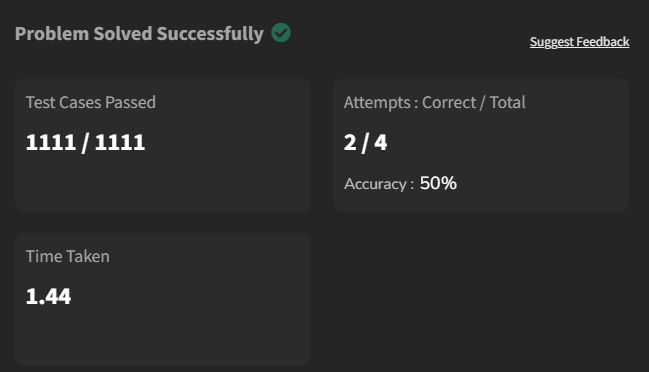This screenshot has width=649, height=372.
Task: Click the 1.44 time value
Action: point(48,297)
